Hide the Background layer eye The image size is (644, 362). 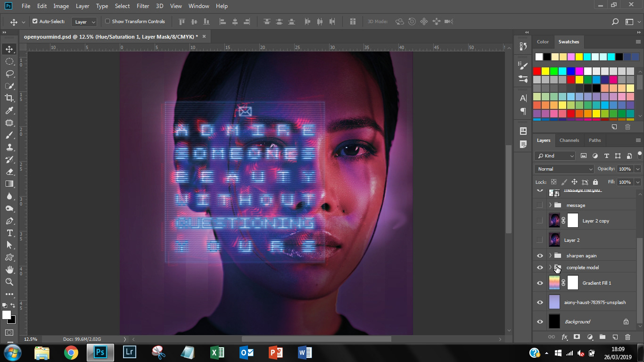tap(540, 321)
